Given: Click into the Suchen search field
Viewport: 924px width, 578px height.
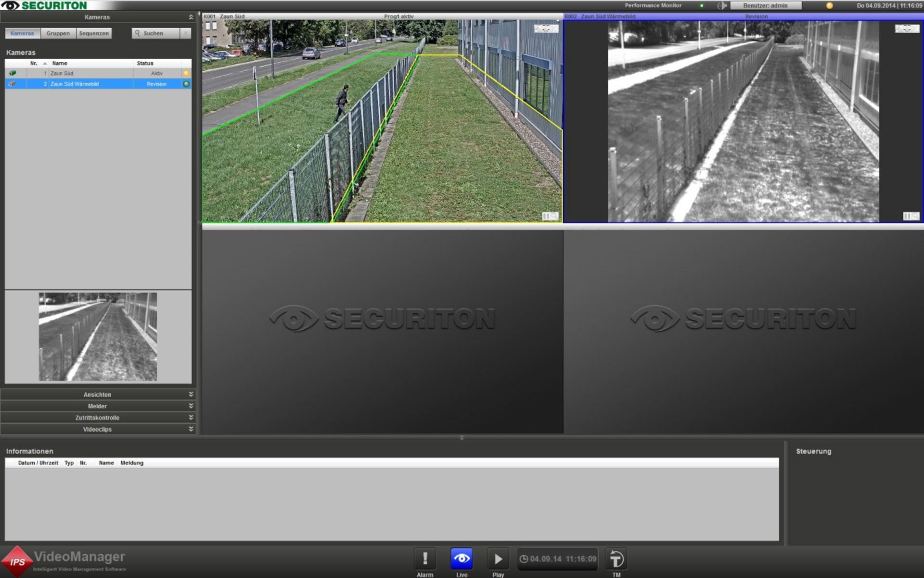Looking at the screenshot, I should tap(156, 33).
